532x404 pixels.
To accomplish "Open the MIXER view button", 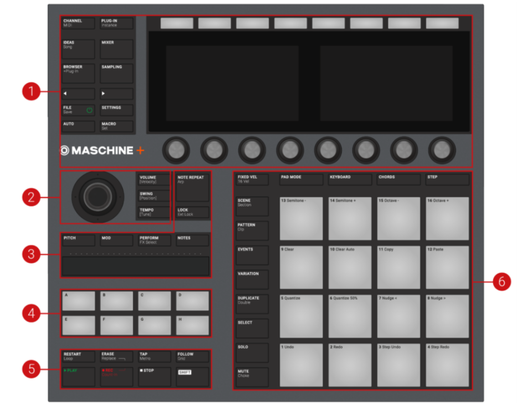I will coord(116,49).
